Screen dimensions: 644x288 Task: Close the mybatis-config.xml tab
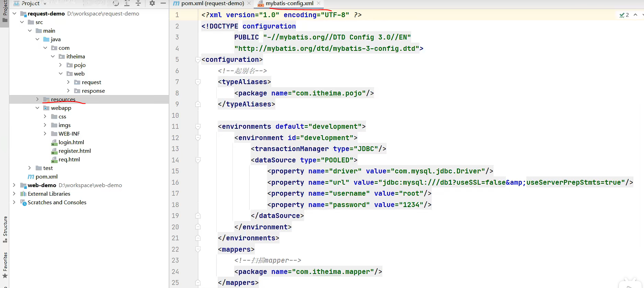[319, 3]
